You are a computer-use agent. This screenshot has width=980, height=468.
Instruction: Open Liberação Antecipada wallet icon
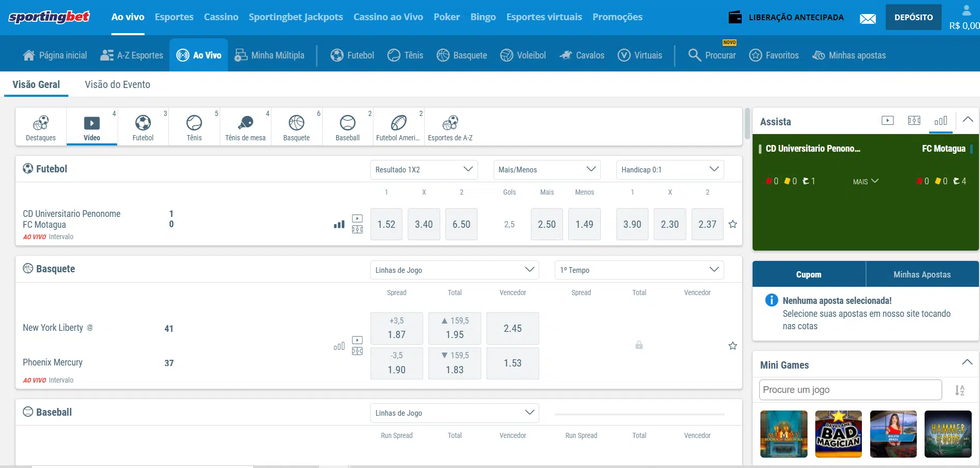(735, 17)
